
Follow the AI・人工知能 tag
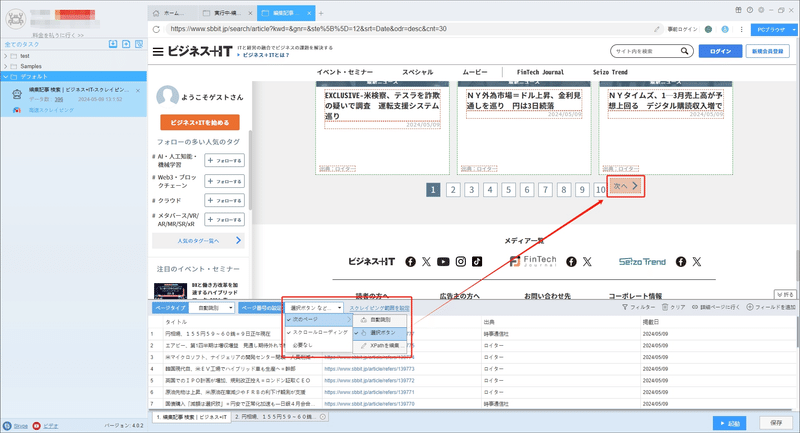[x=224, y=160]
